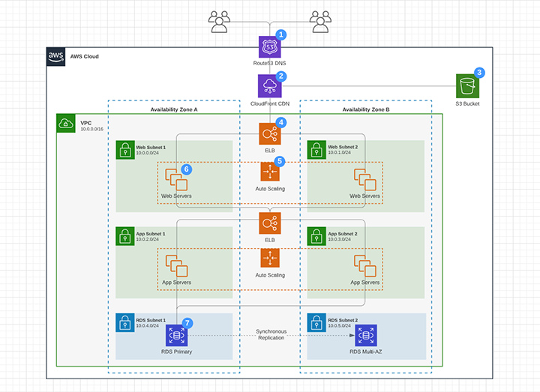Select the RDS Primary database icon

coord(177,335)
